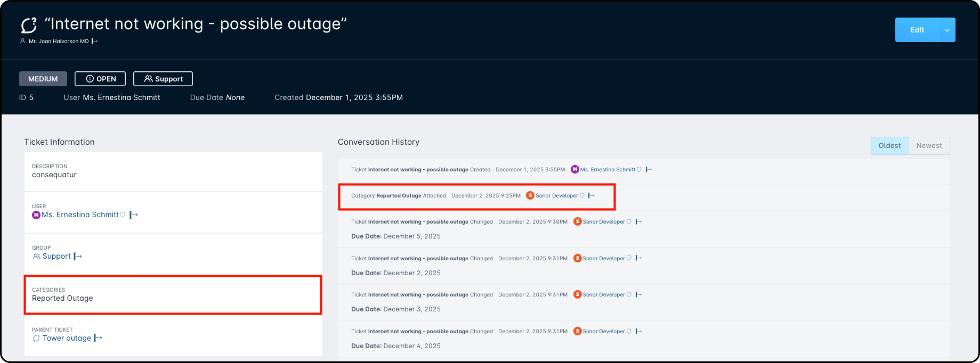Click shield icon beside Ernestina Schmitt in conversation history
The height and width of the screenshot is (363, 980).
tap(639, 170)
